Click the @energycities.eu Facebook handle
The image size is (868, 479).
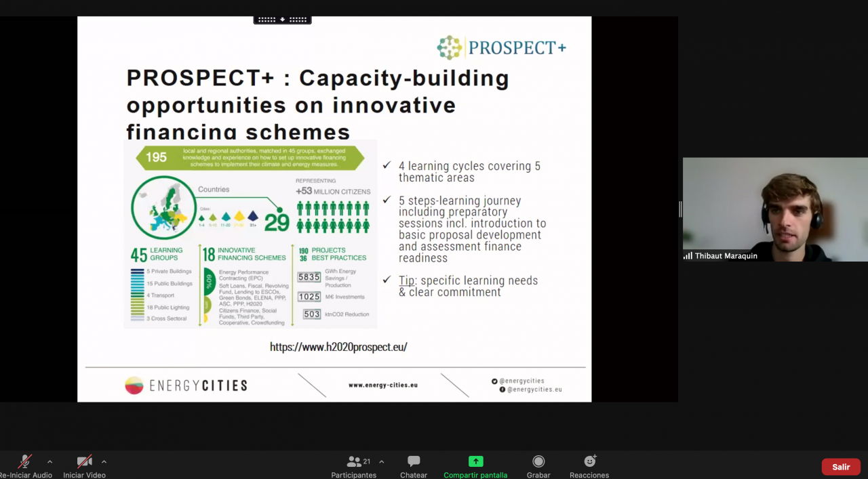(x=534, y=390)
